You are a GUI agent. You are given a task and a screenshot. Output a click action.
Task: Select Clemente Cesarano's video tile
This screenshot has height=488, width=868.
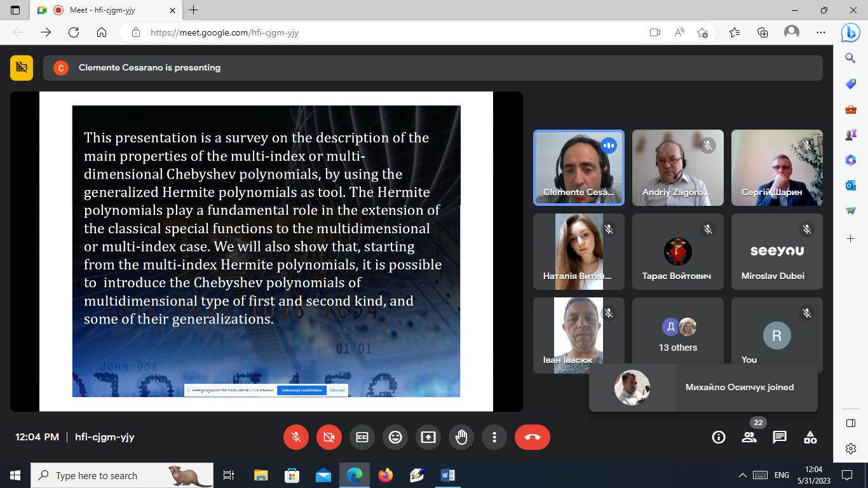click(578, 168)
